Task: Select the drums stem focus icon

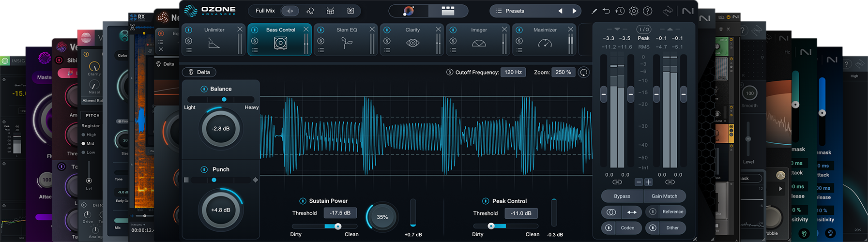Action: pyautogui.click(x=330, y=11)
